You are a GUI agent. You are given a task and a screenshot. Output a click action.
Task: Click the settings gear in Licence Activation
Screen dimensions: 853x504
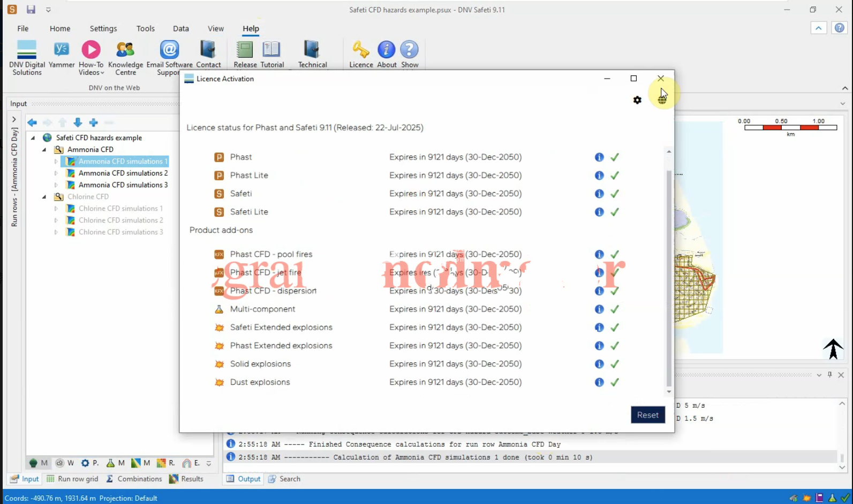point(637,100)
